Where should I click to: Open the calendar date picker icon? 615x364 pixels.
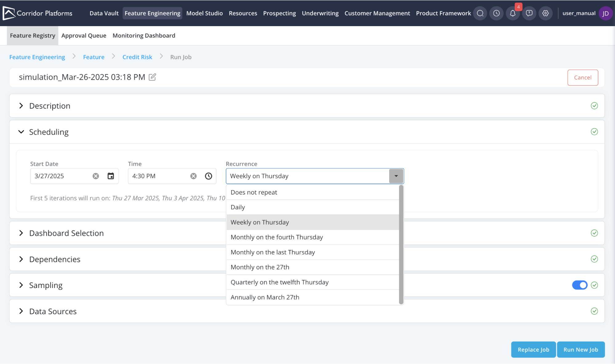[111, 176]
